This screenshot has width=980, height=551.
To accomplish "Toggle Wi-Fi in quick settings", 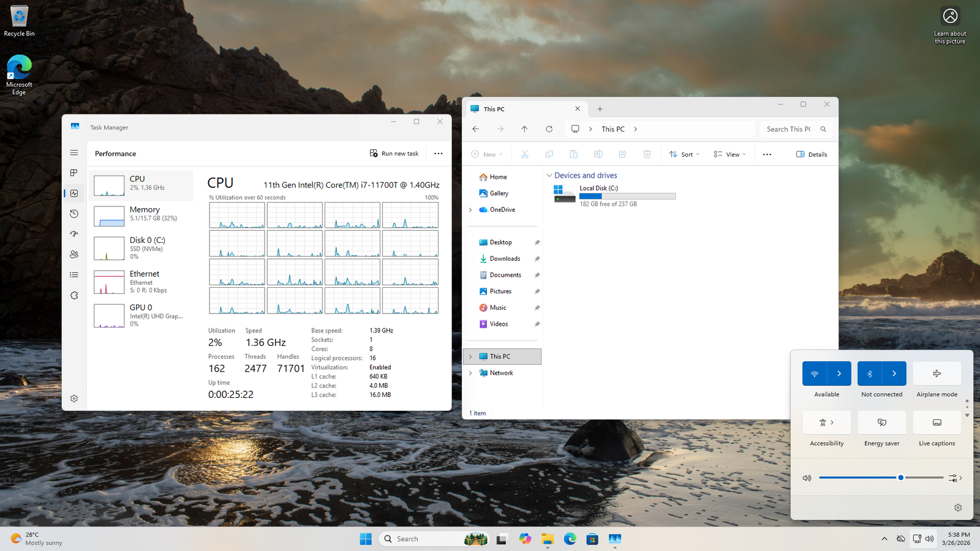I will pos(815,373).
